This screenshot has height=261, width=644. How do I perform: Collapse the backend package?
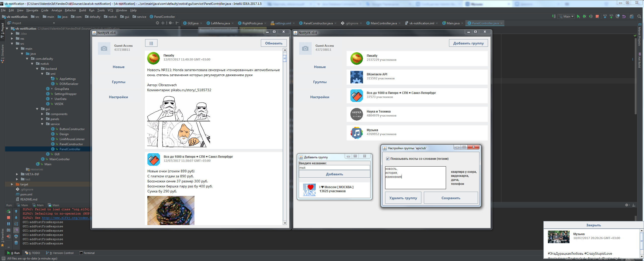point(37,69)
